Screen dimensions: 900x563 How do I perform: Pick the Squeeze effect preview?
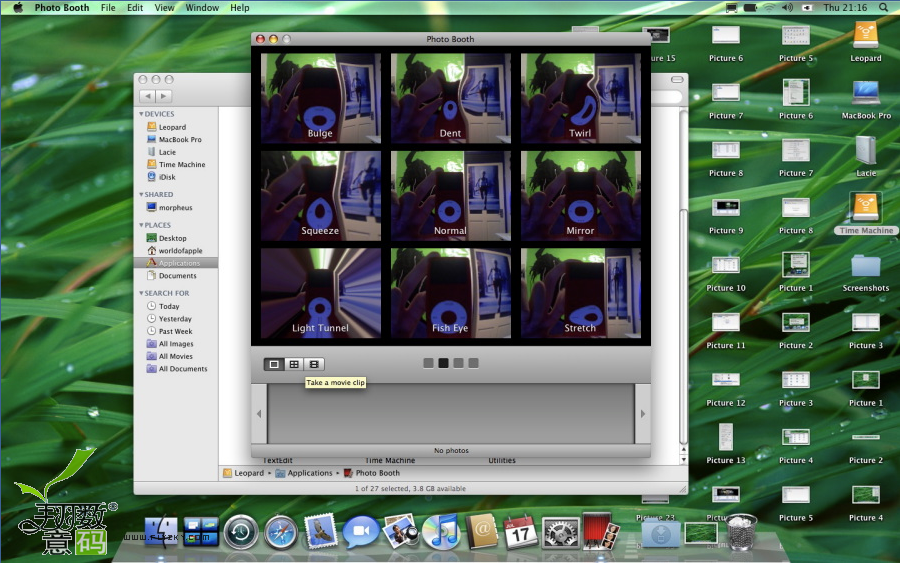(x=320, y=196)
